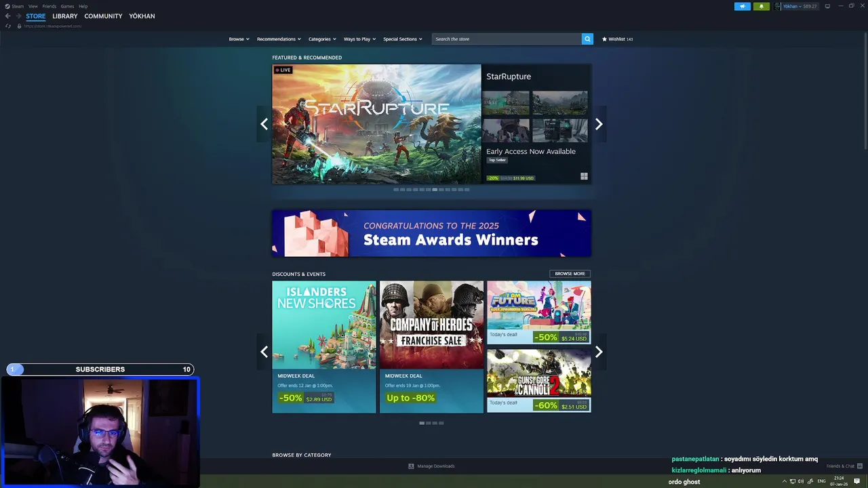Go forward with the right navigation arrow
Screen dimensions: 868x488
coord(18,16)
